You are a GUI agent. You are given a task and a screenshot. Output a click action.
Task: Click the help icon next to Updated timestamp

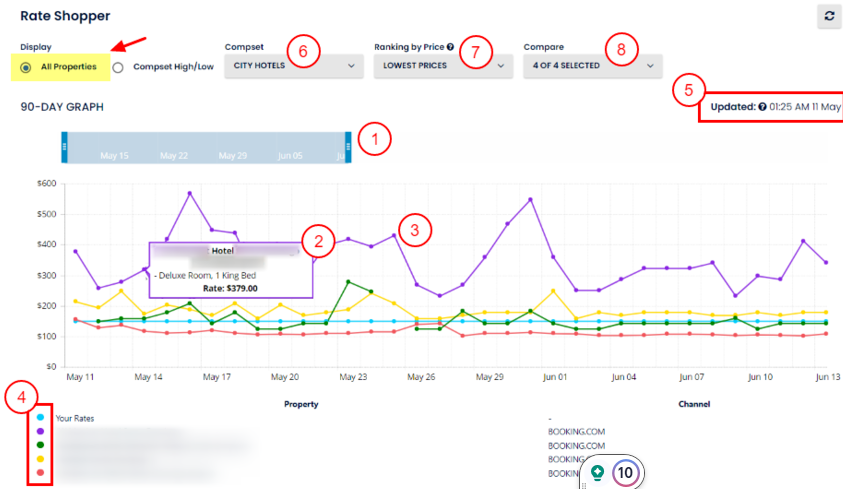pyautogui.click(x=763, y=107)
